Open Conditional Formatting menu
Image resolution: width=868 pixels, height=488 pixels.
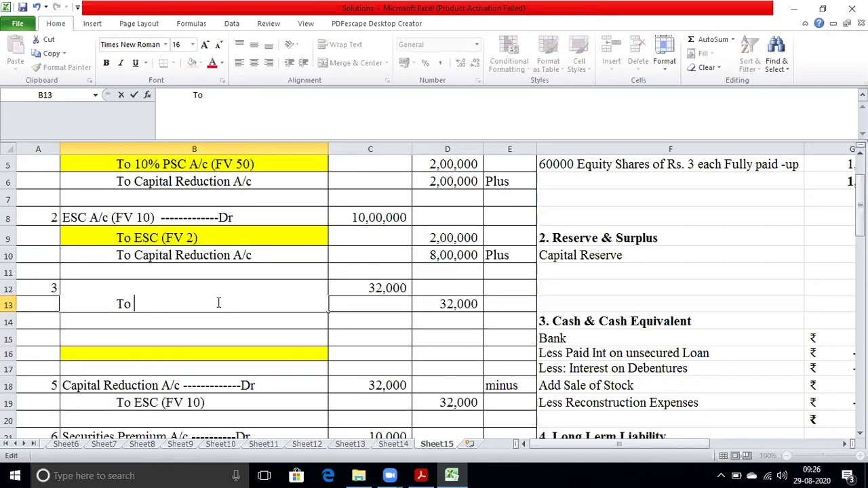(509, 54)
